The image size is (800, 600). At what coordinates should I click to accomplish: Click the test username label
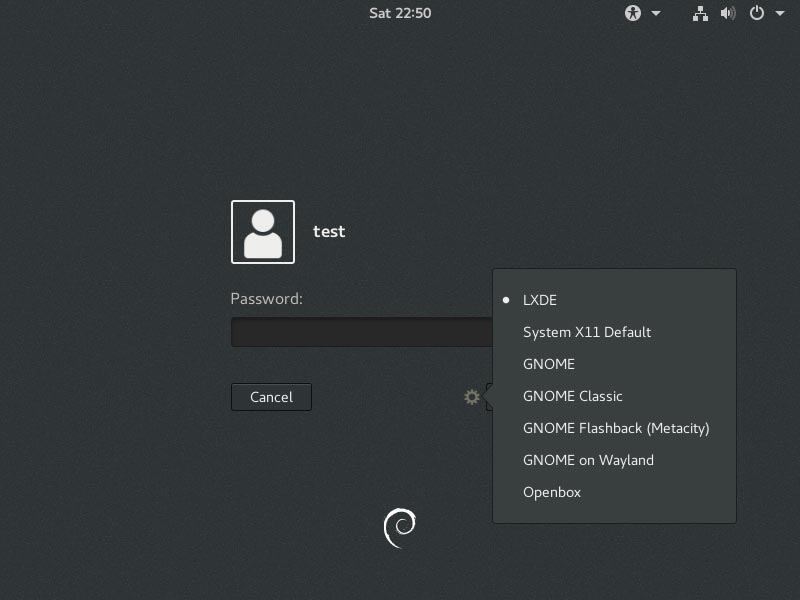click(x=329, y=232)
